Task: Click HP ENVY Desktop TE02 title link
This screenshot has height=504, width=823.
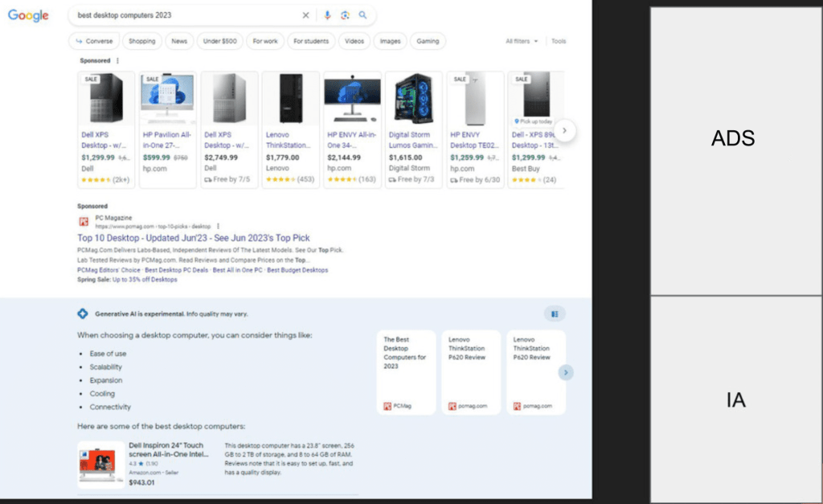Action: 473,140
